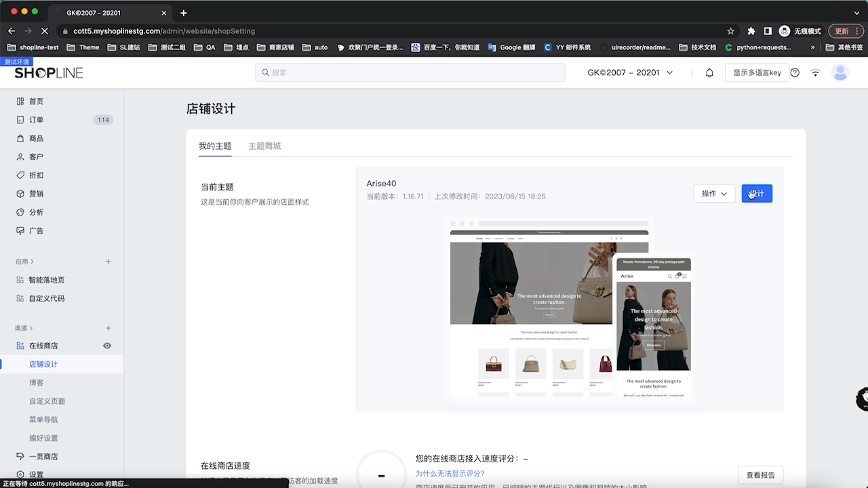Click the notification bell icon
The width and height of the screenshot is (868, 488).
point(709,73)
